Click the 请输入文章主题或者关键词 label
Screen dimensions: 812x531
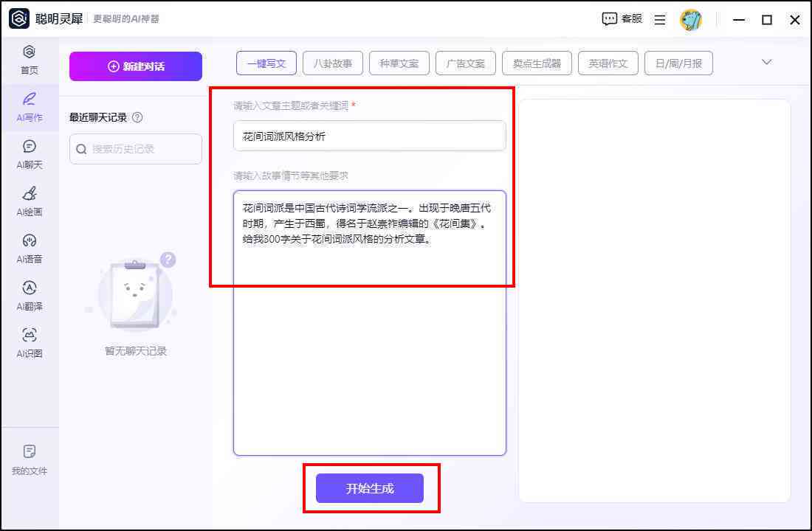[291, 105]
